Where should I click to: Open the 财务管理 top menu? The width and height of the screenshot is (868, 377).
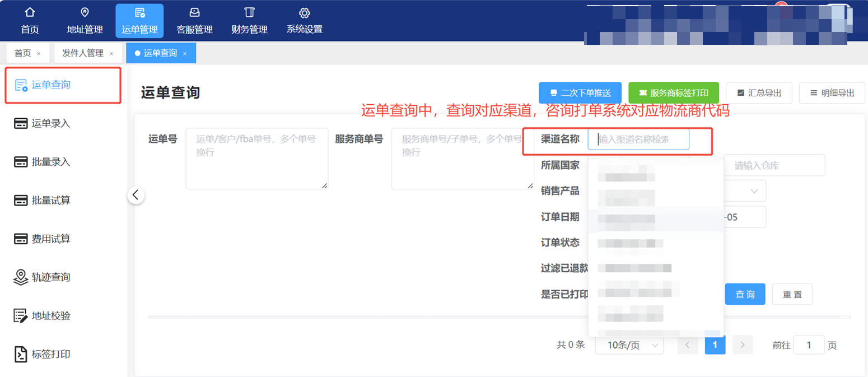tap(249, 20)
